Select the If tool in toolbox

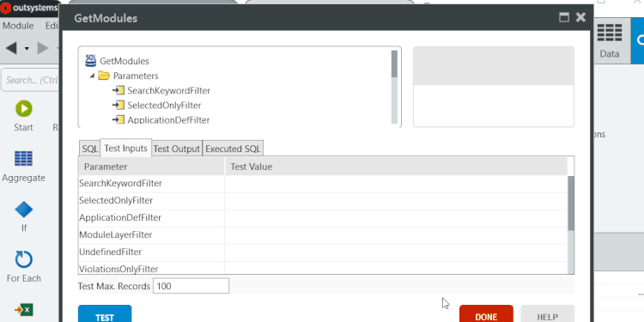(23, 216)
